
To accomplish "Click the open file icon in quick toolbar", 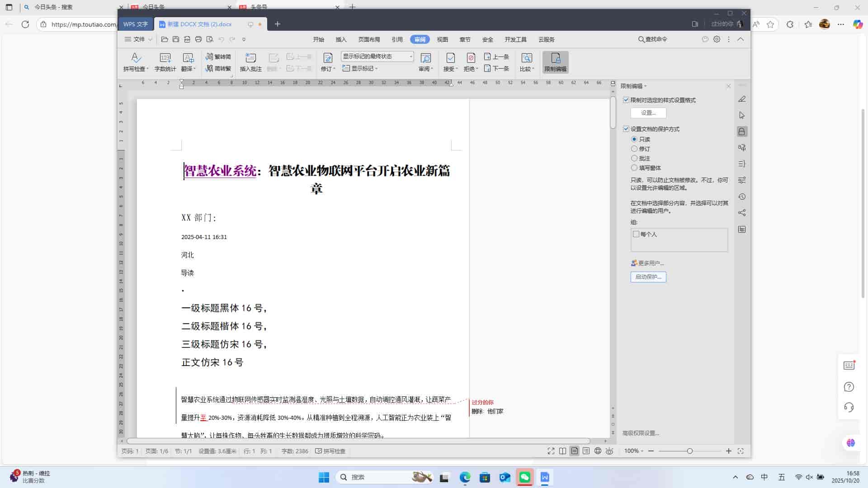I will 165,39.
